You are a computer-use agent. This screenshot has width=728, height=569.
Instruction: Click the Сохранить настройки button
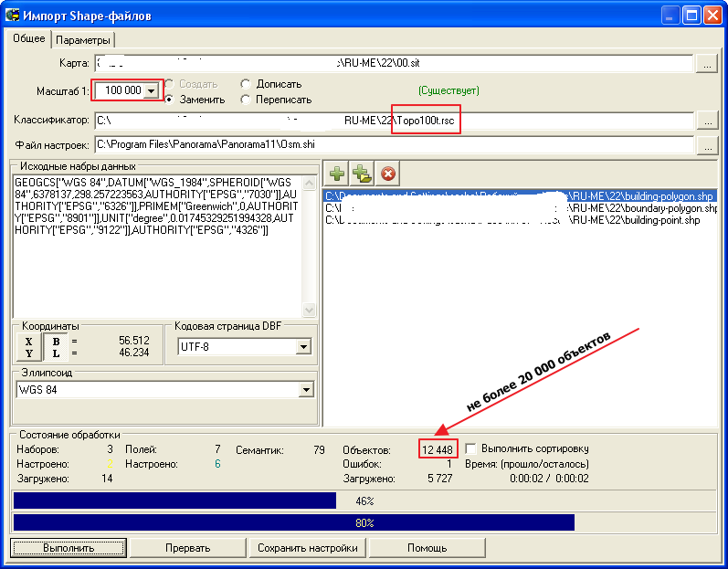pyautogui.click(x=307, y=548)
